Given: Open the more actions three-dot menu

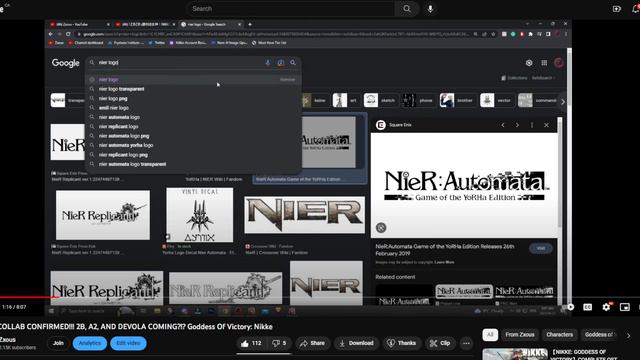Looking at the screenshot, I should [466, 343].
